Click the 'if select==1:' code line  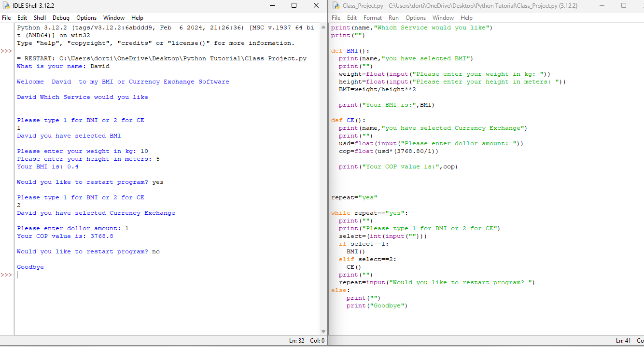coord(364,244)
